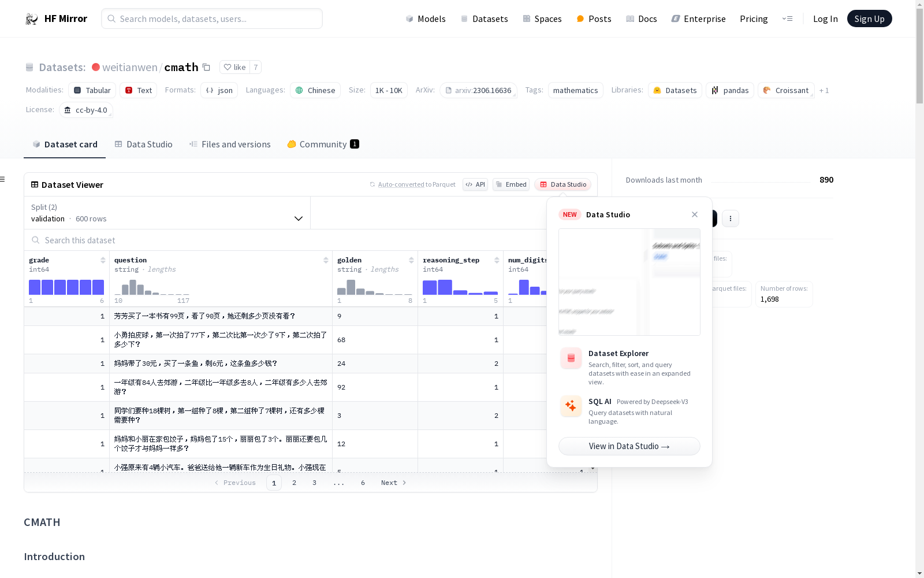The height and width of the screenshot is (578, 924).
Task: Click View in Data Studio
Action: [629, 446]
